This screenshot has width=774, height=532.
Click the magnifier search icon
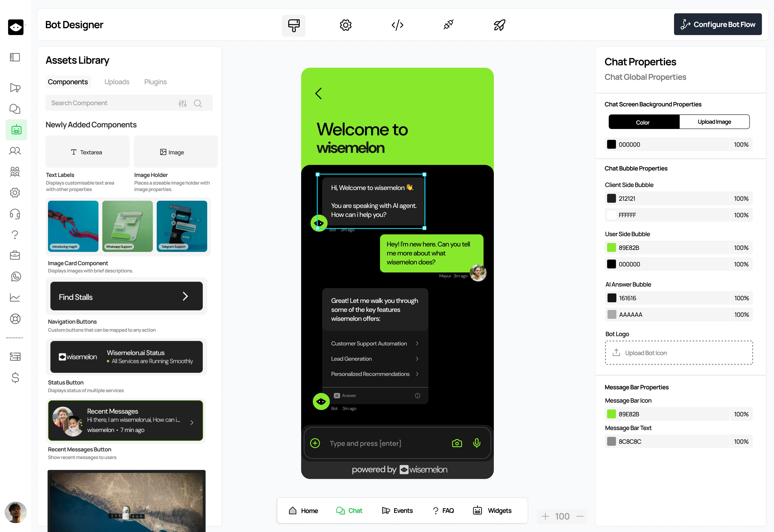(x=198, y=103)
